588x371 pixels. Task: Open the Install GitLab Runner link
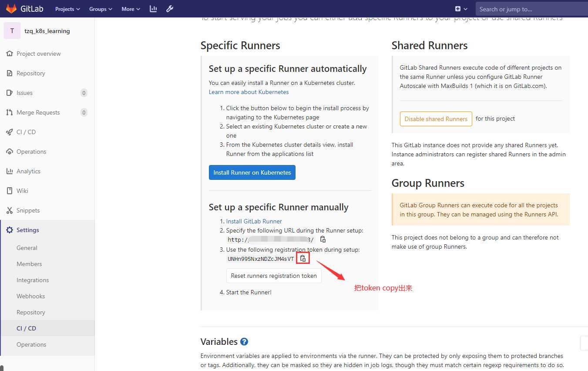coord(254,221)
